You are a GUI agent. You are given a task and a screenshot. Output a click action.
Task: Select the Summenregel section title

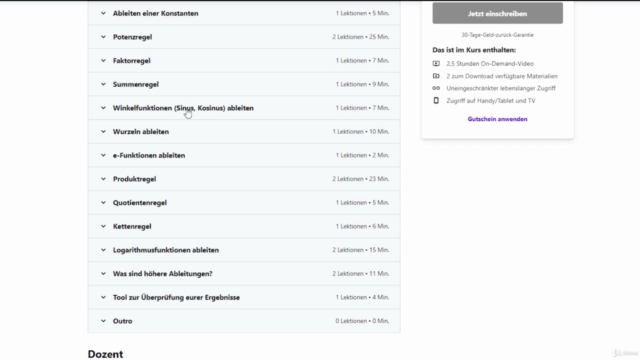click(136, 84)
